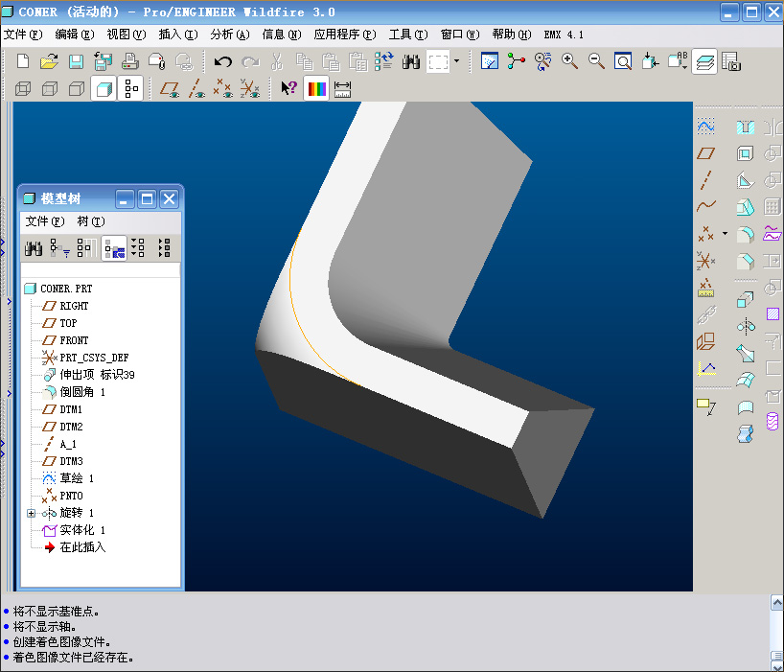The image size is (784, 672).
Task: Open the selection filter dropdown arrow
Action: (x=456, y=61)
